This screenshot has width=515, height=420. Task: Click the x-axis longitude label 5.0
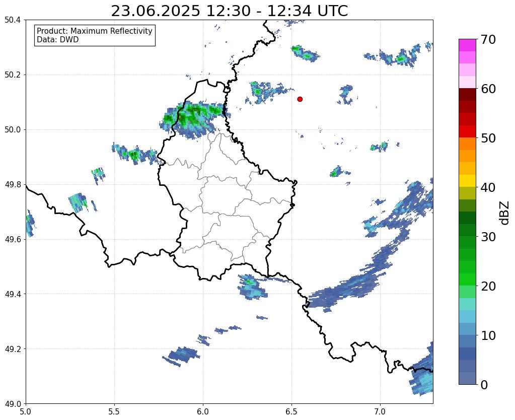coord(26,411)
